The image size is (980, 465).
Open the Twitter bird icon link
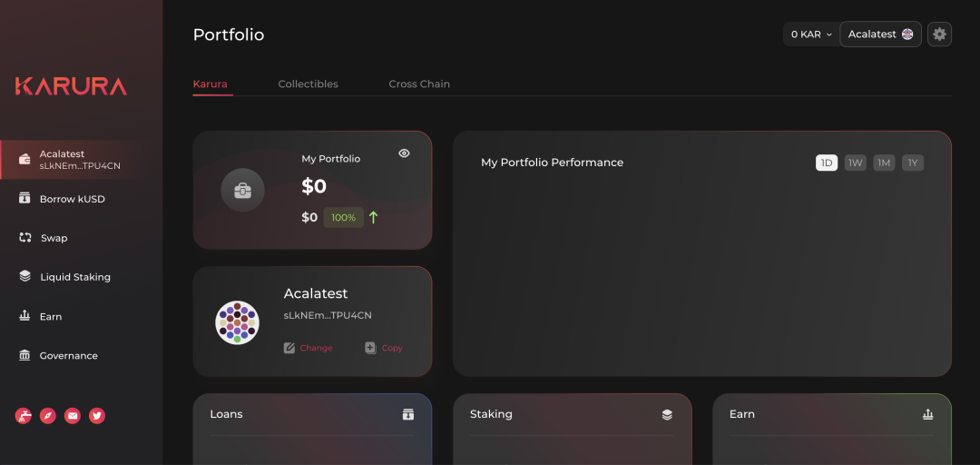97,416
